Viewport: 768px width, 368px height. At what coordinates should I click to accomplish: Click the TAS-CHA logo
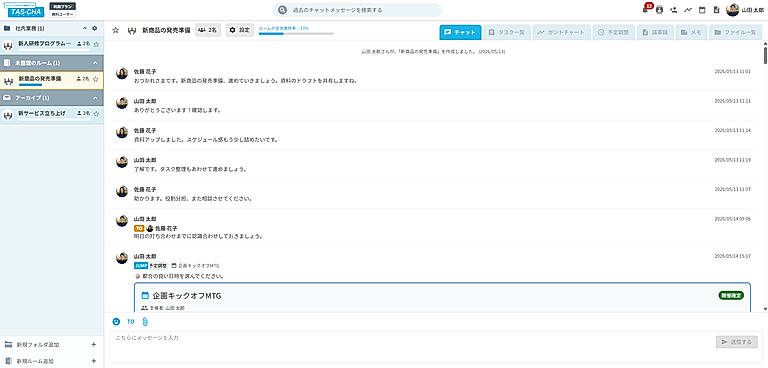24,10
